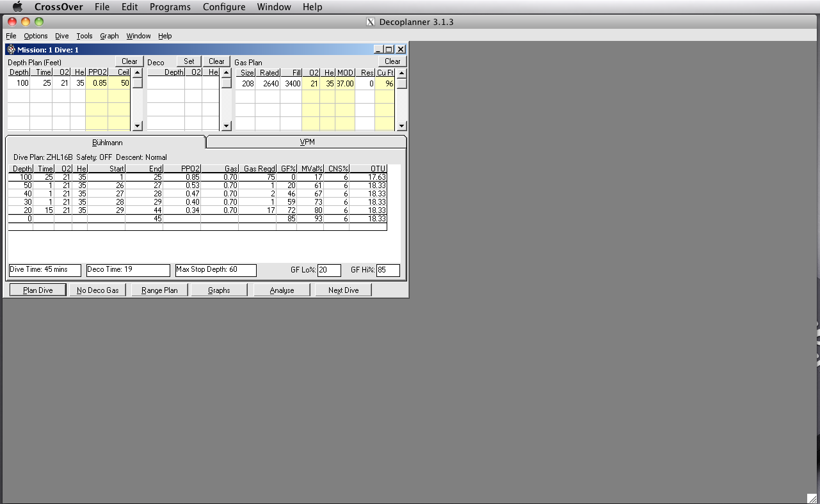
Task: Click the Plan Dive button
Action: click(38, 290)
